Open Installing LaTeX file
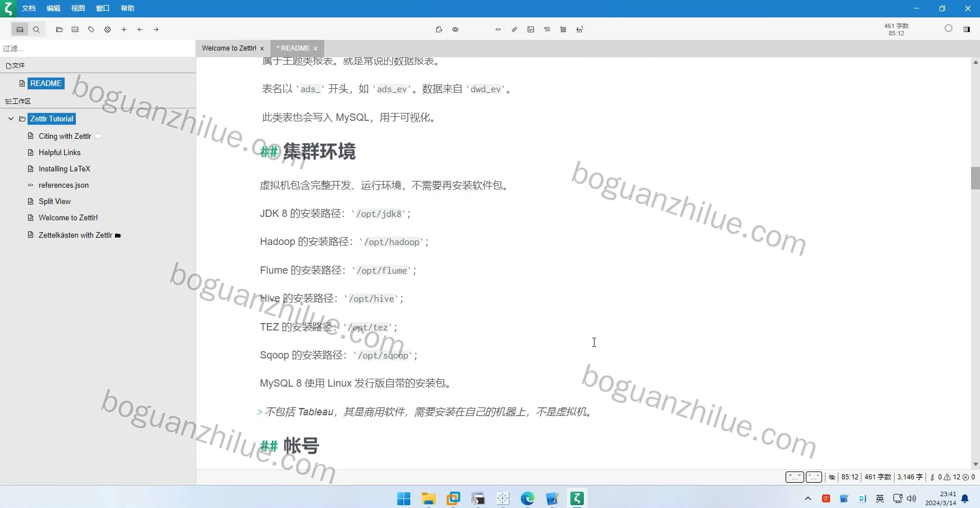Viewport: 980px width, 508px height. point(64,169)
